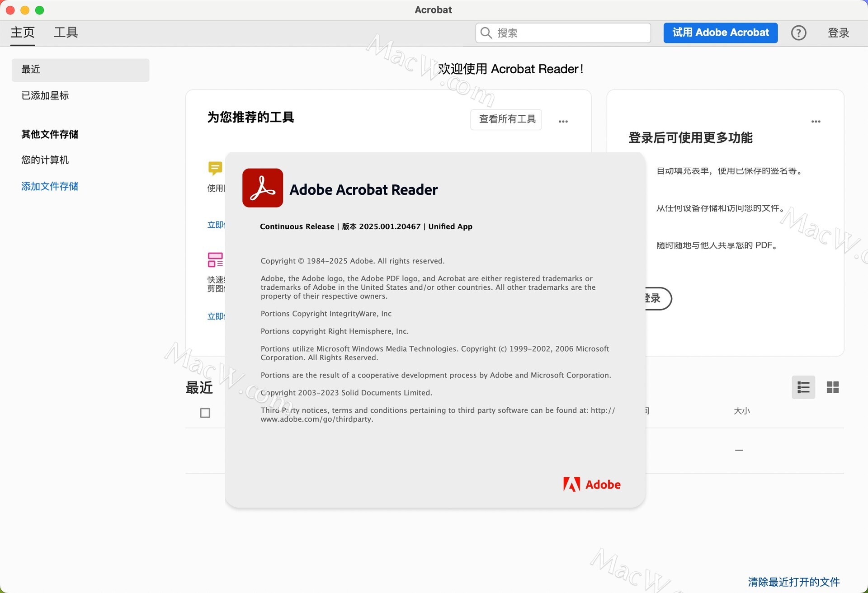868x593 pixels.
Task: Click the Adobe Acrobat Reader app icon in dialog
Action: pyautogui.click(x=263, y=188)
